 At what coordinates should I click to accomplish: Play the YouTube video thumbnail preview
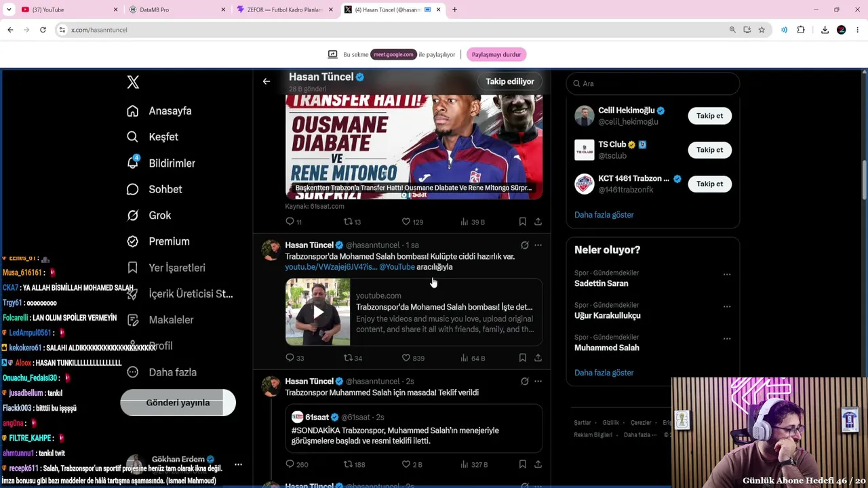[x=318, y=312]
